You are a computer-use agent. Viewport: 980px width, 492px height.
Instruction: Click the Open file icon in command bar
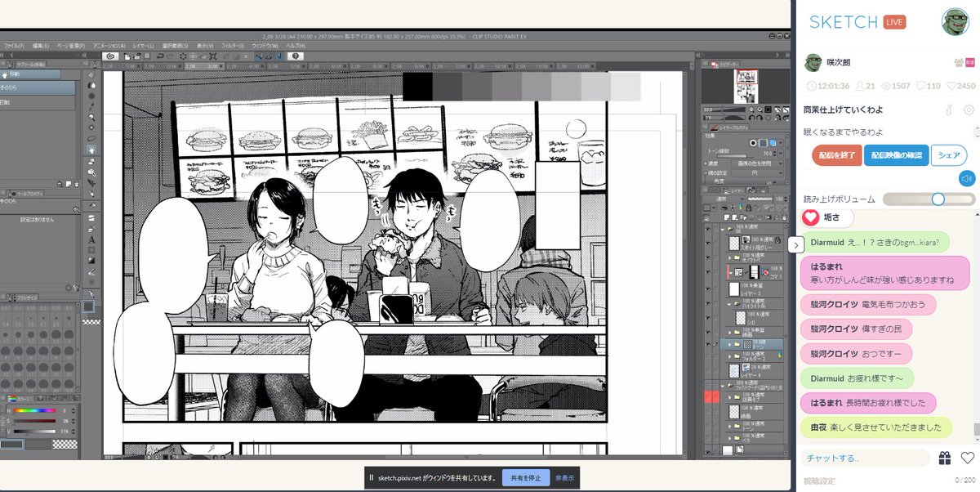(137, 56)
